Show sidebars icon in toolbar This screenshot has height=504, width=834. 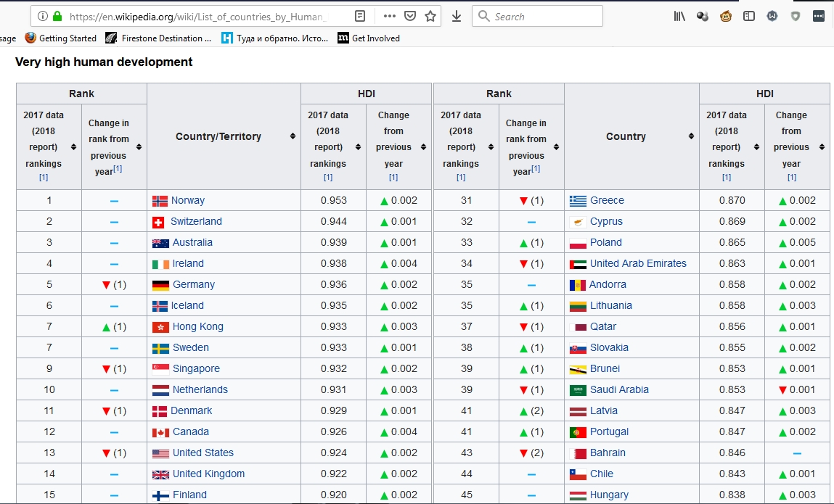pos(749,17)
